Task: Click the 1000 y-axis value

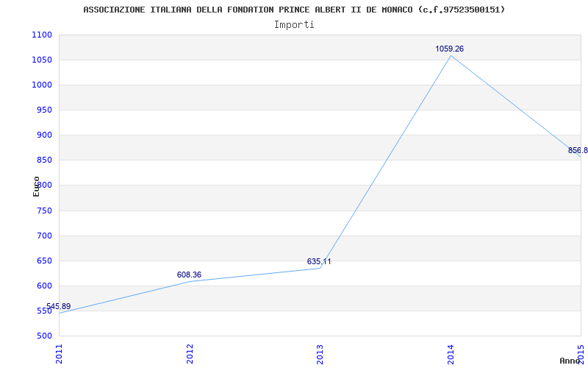Action: pos(42,85)
